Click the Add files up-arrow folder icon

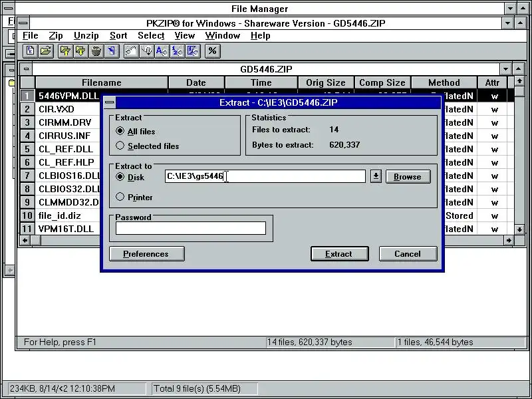(65, 51)
